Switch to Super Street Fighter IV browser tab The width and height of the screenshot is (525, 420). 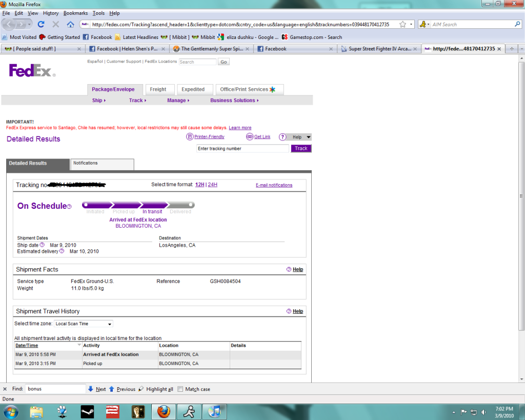click(379, 49)
